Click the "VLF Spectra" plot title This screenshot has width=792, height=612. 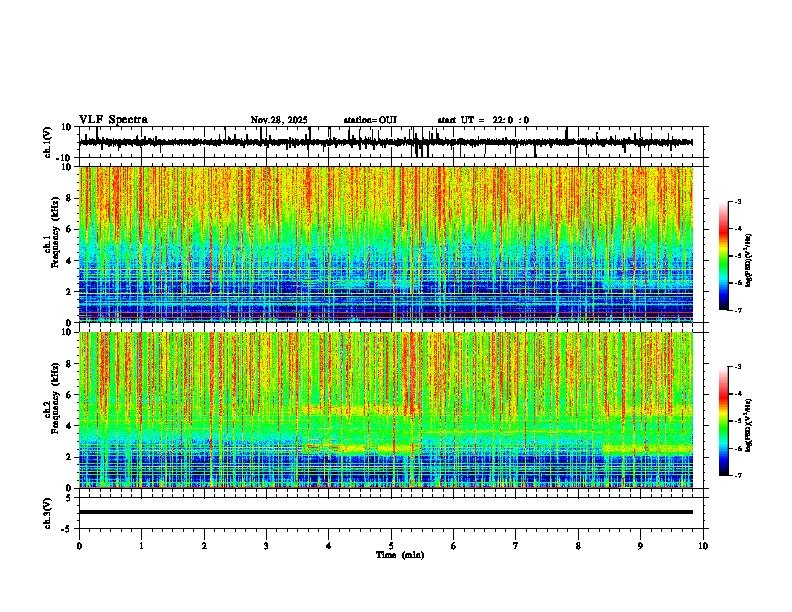113,120
